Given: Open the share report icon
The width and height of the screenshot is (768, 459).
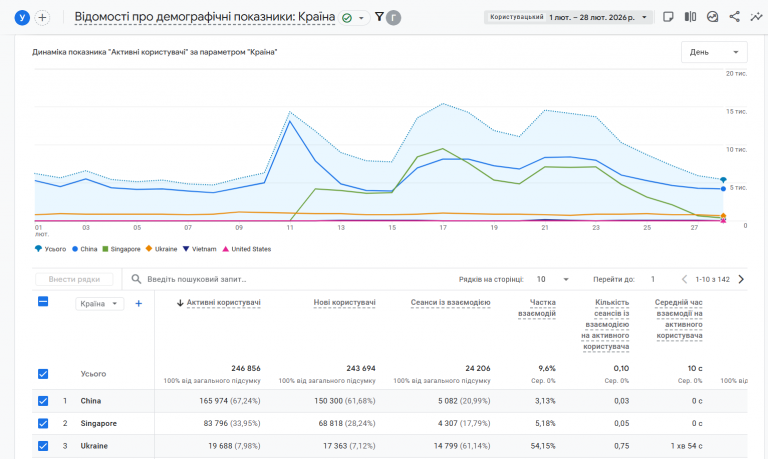Looking at the screenshot, I should click(735, 17).
